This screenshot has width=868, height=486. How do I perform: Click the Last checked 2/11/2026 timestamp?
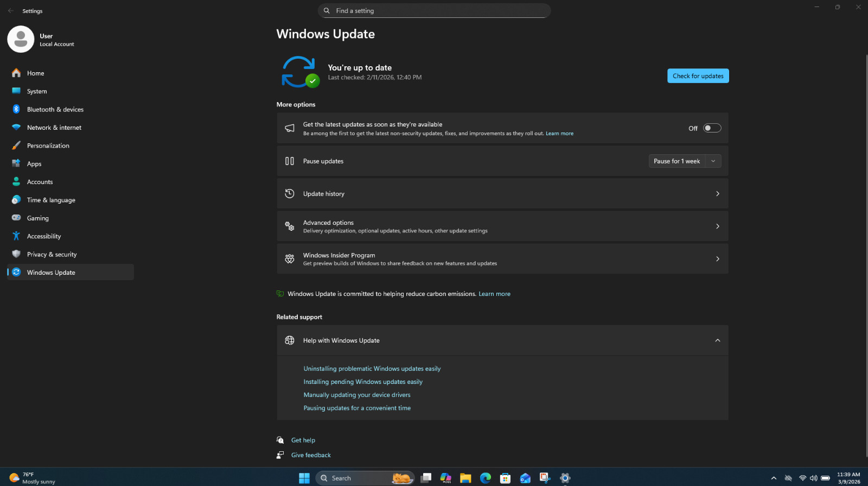click(x=374, y=78)
